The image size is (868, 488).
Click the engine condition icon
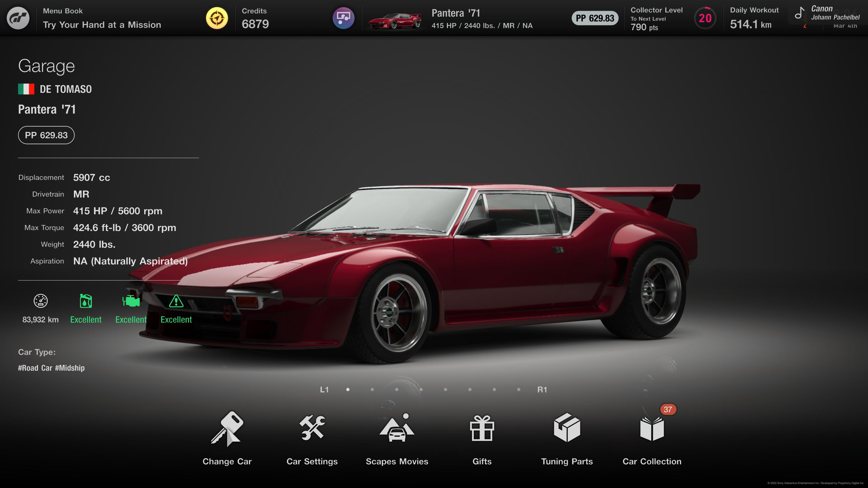pyautogui.click(x=131, y=301)
